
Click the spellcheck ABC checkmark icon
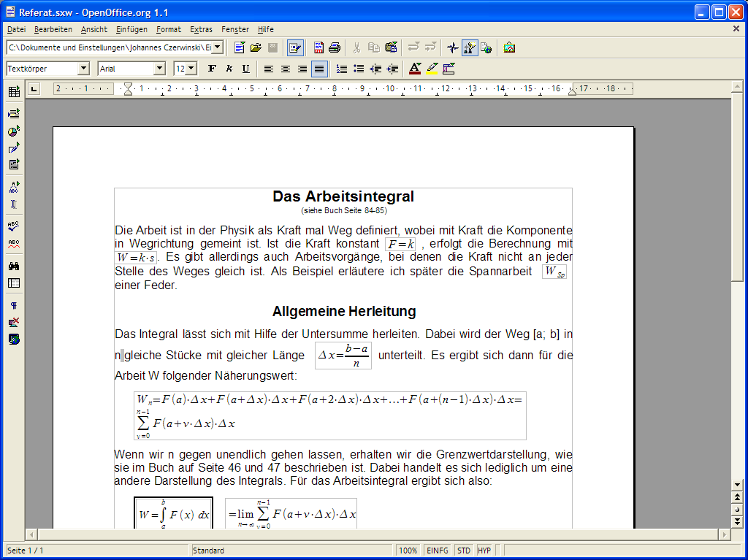[x=13, y=226]
